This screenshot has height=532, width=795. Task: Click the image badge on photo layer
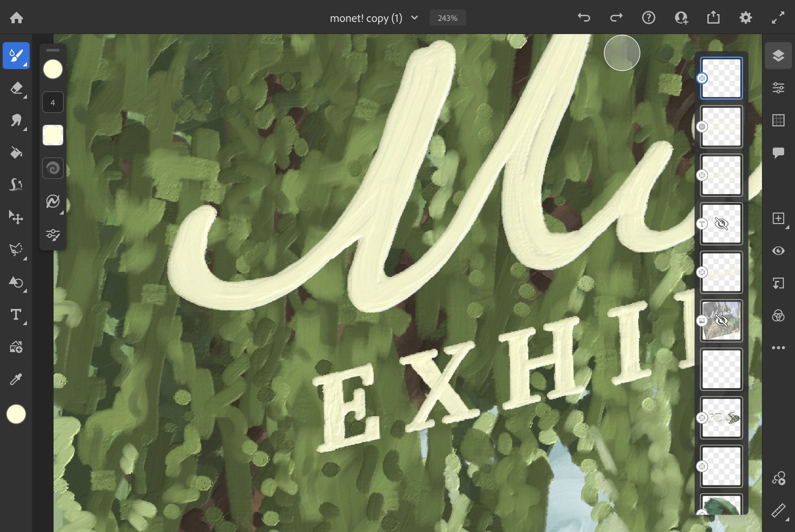pos(702,321)
